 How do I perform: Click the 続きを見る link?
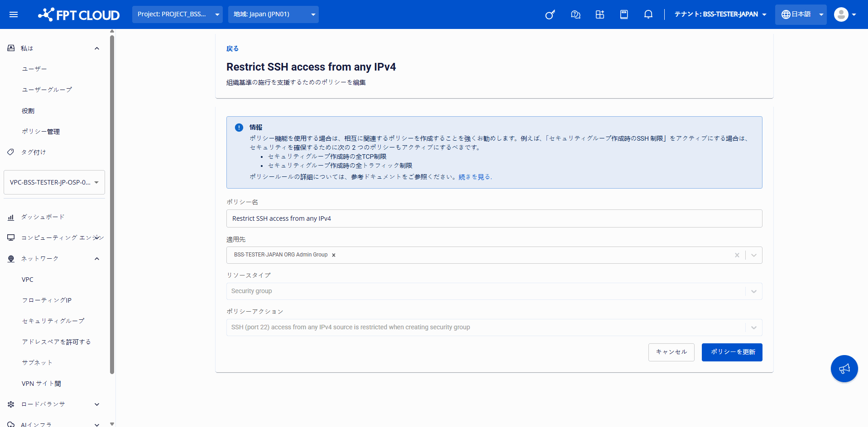(x=475, y=177)
